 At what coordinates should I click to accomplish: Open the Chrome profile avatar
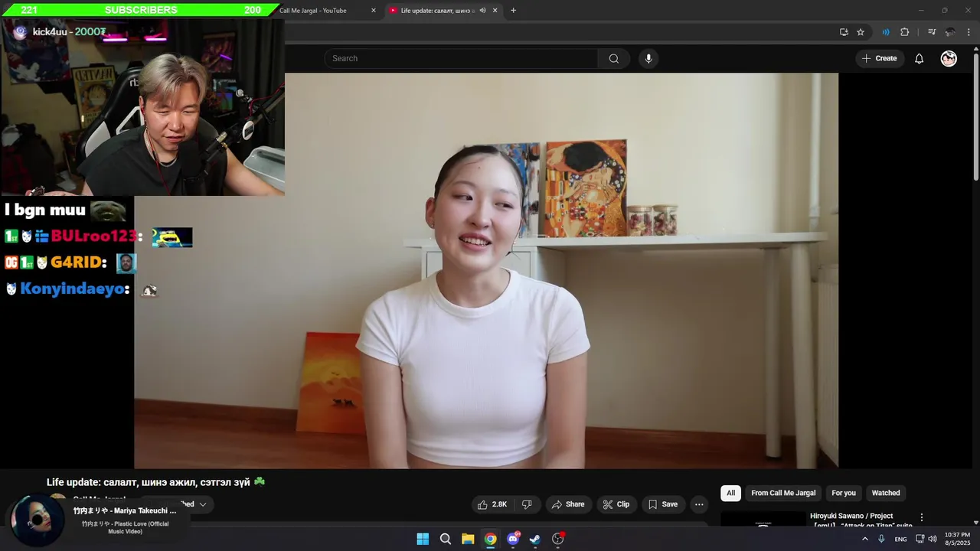point(950,32)
